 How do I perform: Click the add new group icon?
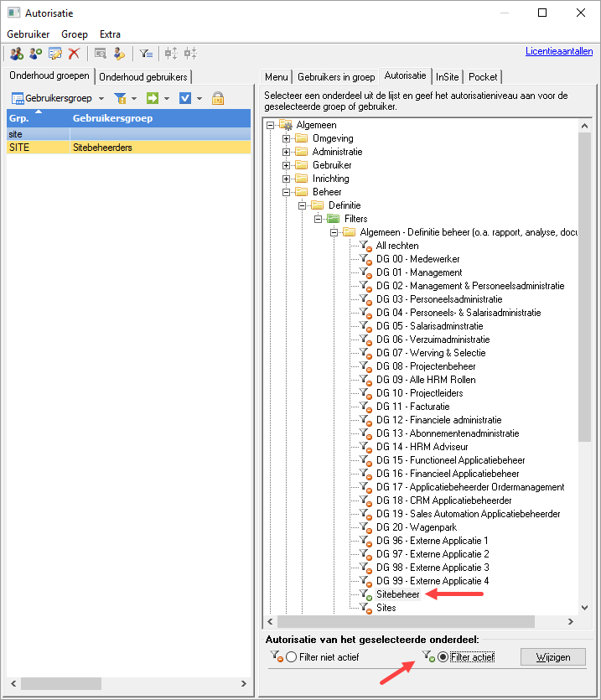(17, 54)
